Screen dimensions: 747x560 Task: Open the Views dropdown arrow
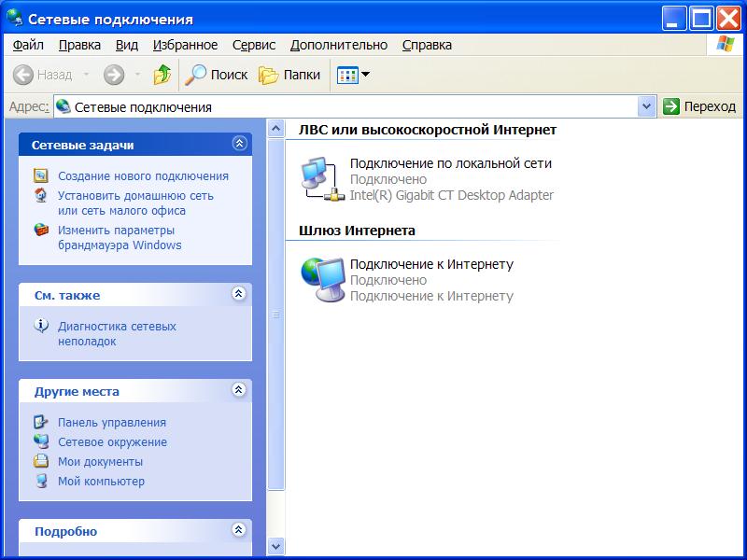pyautogui.click(x=366, y=75)
